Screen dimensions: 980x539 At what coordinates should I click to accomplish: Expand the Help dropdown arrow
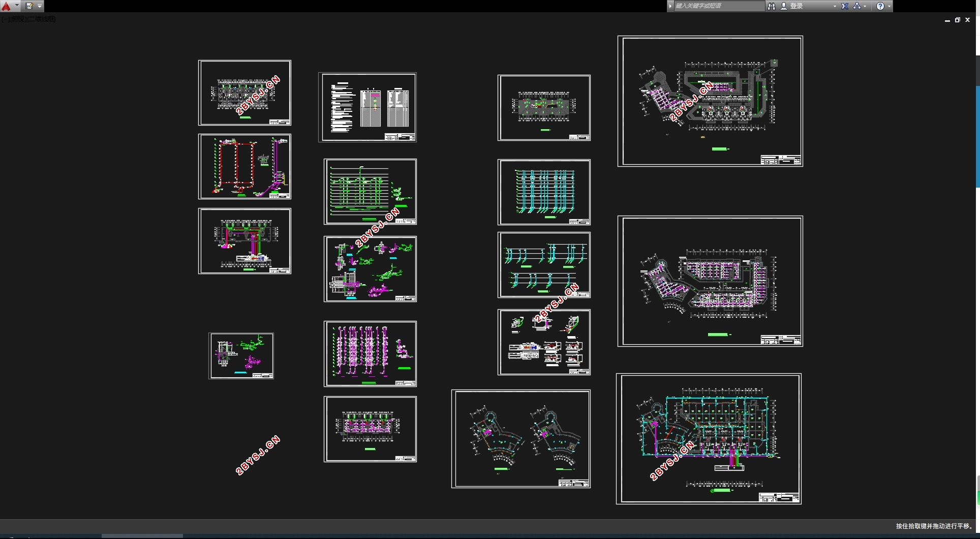click(x=889, y=7)
